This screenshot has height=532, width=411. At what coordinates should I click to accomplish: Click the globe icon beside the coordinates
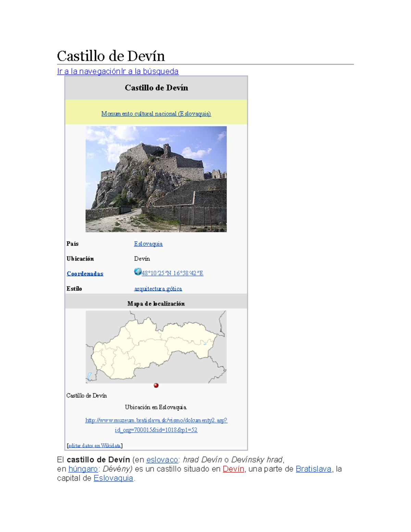[138, 272]
